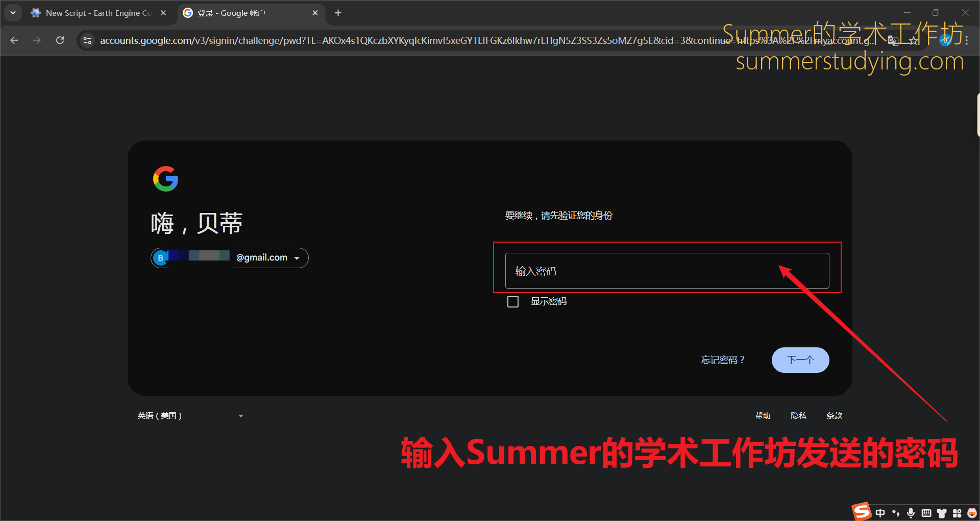Toggle the 中 Chinese/English input mode
Screen dimensions: 980x521
click(x=880, y=513)
